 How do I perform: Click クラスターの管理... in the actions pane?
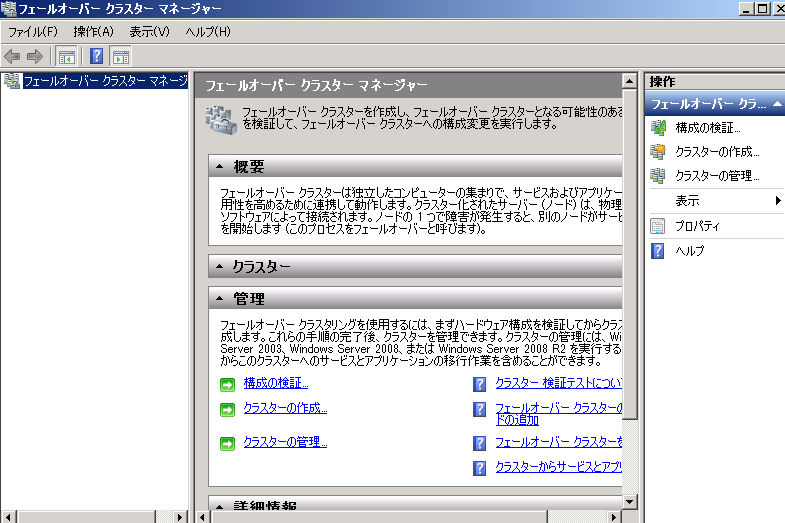coord(717,176)
